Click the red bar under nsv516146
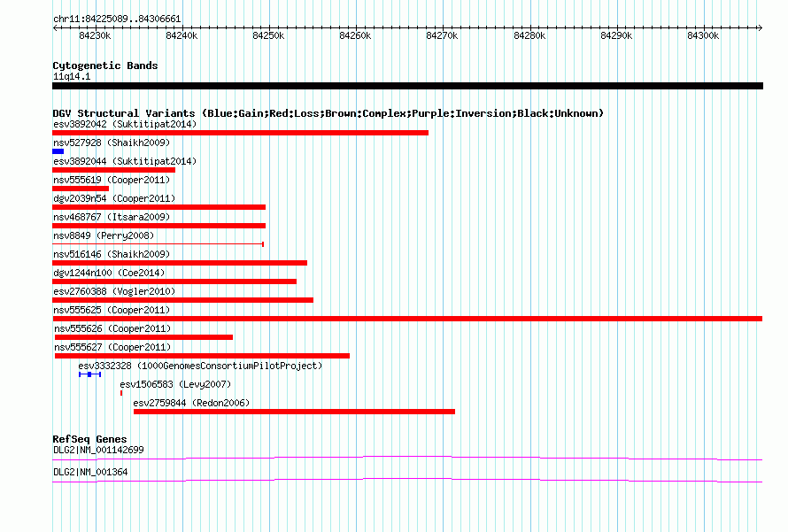788x532 pixels. pyautogui.click(x=180, y=263)
